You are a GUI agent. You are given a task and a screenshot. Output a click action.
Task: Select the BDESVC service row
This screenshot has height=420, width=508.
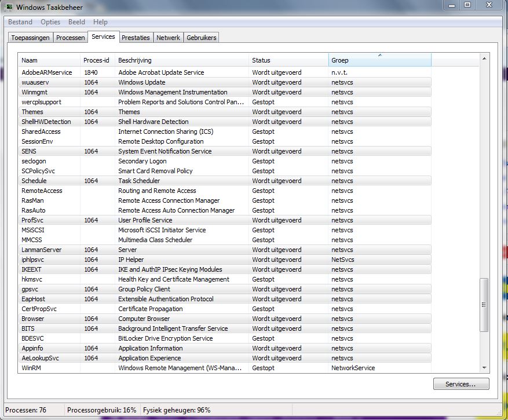click(225, 338)
